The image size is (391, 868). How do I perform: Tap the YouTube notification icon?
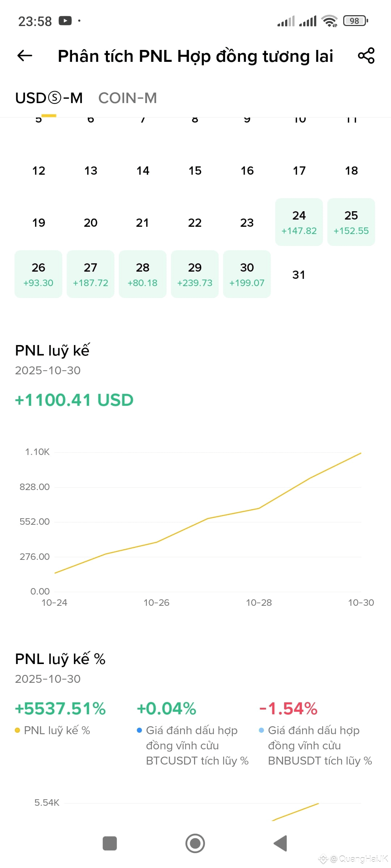coord(65,21)
